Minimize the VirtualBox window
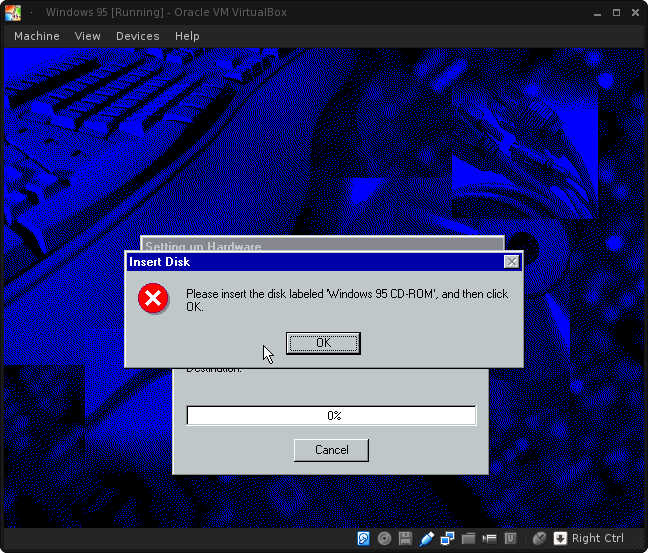Screen dimensions: 648x553 click(597, 13)
